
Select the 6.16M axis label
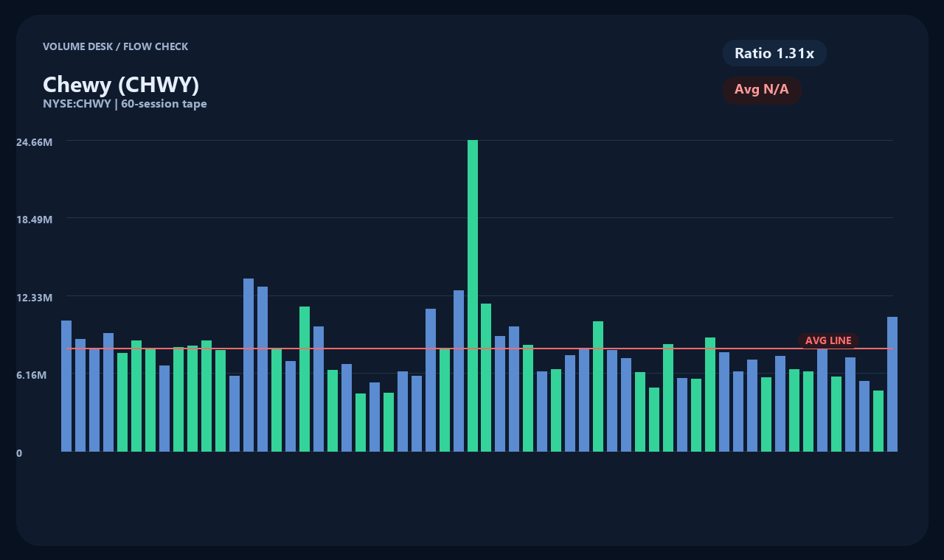point(32,375)
